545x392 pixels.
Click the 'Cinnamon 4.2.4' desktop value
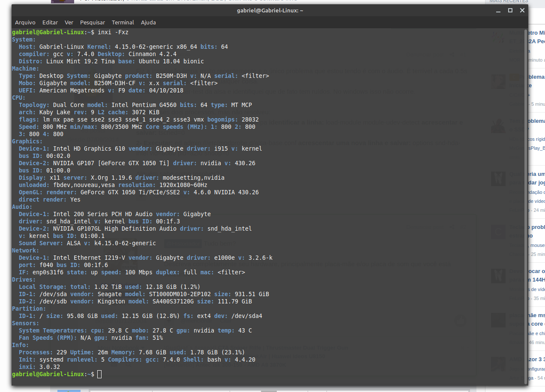click(x=153, y=54)
